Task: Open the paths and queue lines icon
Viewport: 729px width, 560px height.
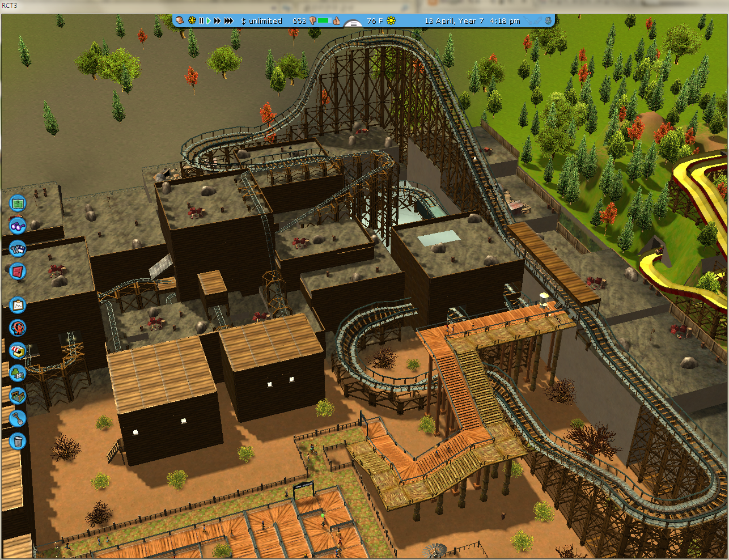Action: (x=18, y=396)
